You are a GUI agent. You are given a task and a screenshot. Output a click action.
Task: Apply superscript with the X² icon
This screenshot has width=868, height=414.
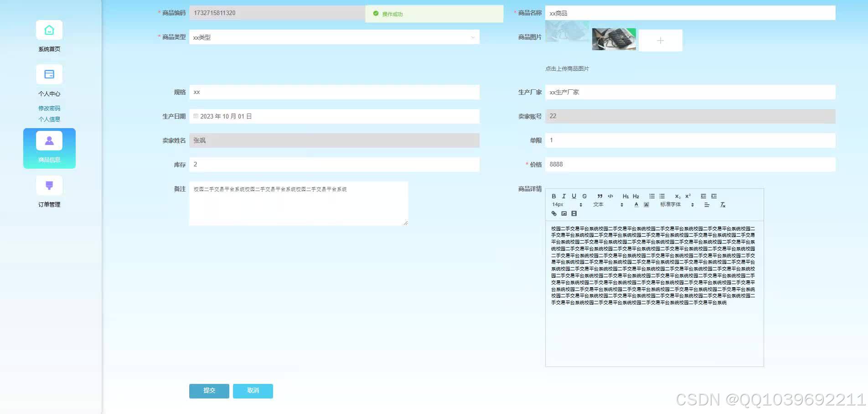pos(688,196)
